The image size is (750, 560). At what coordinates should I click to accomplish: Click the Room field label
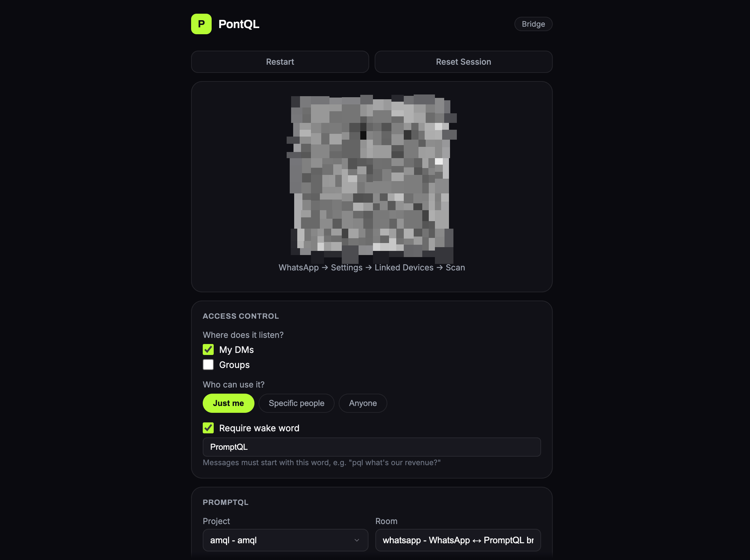[x=386, y=521]
